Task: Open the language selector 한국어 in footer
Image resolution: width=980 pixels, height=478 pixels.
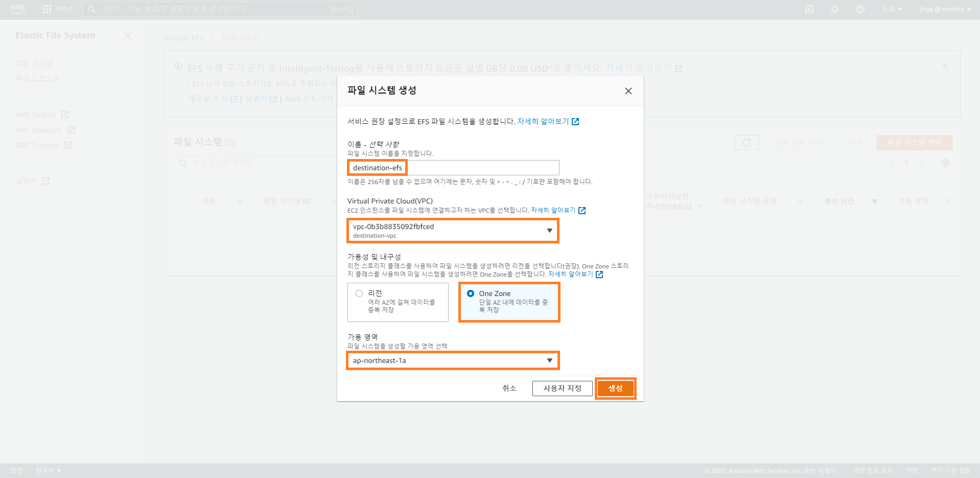Action: click(49, 470)
